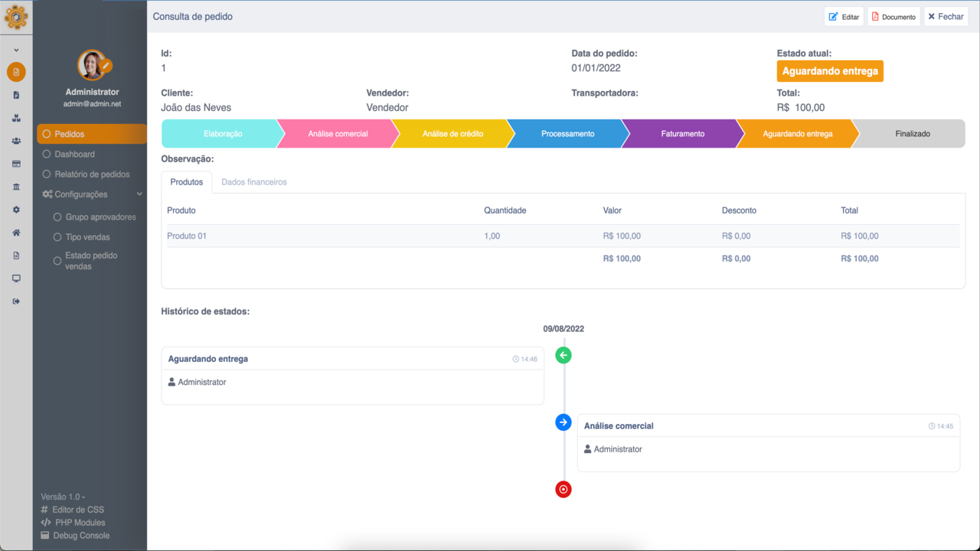Click the home icon in left rail
980x551 pixels.
(x=16, y=233)
